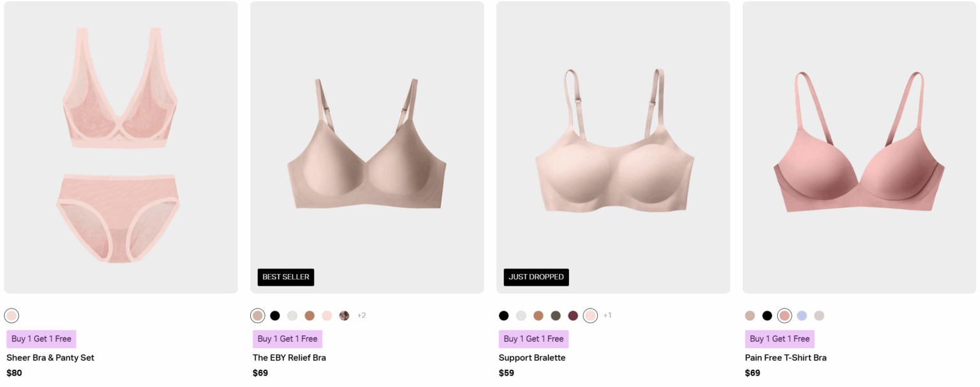Open the Sheer Bra & Panty Set product image

tap(121, 147)
